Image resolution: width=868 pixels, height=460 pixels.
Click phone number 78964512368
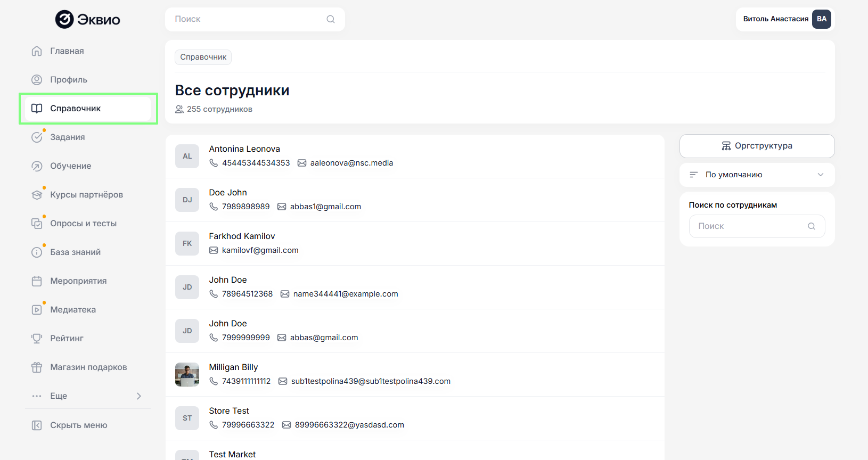coord(248,294)
